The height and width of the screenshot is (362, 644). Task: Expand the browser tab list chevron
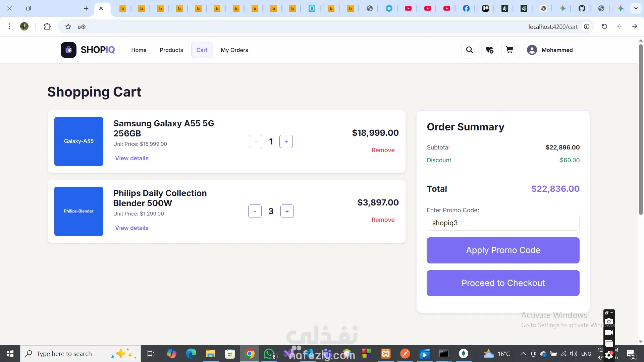pos(636,8)
